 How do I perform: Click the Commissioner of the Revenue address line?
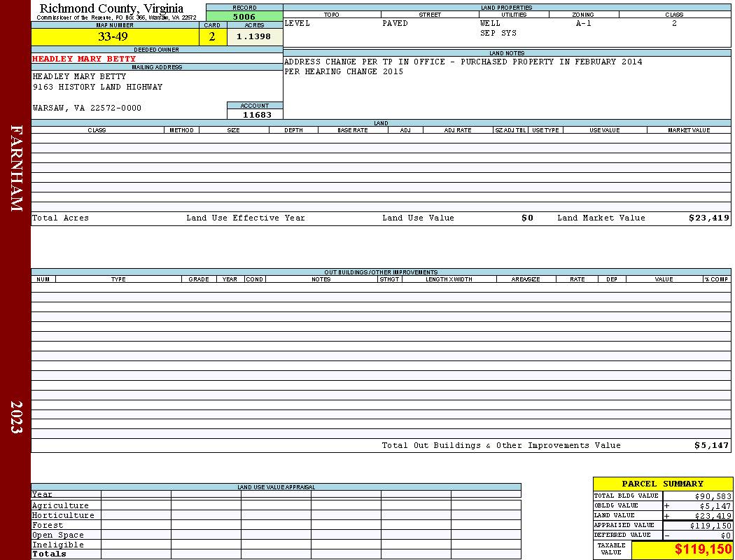(x=116, y=17)
